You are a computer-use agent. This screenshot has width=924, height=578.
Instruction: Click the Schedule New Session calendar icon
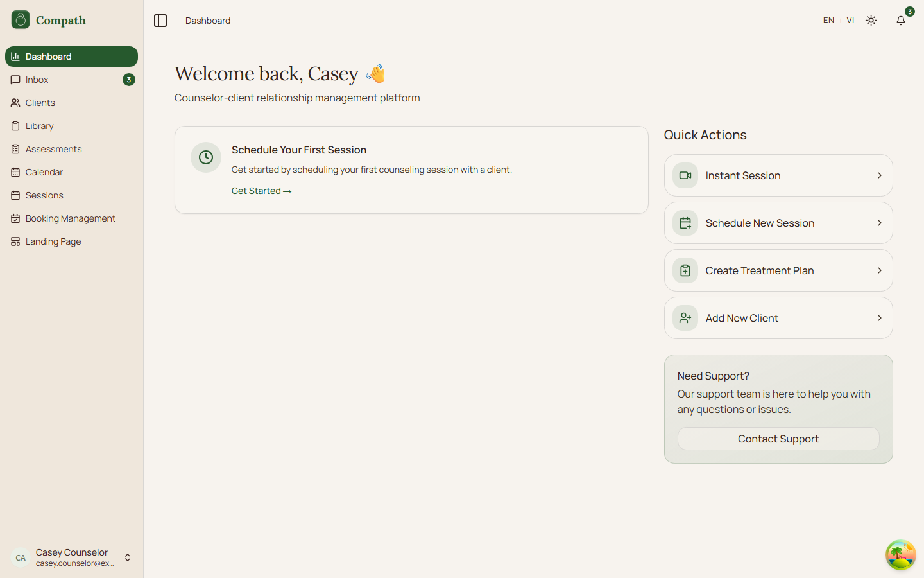tap(685, 223)
